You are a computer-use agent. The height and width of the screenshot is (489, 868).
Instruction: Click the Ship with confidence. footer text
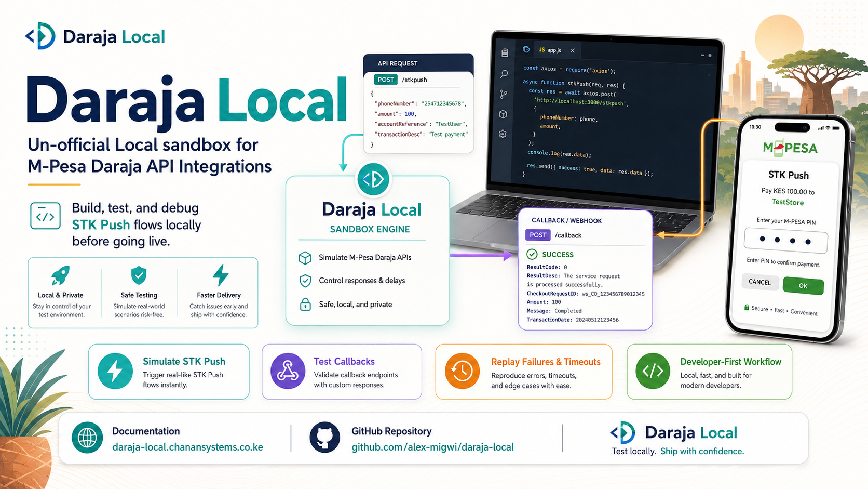pyautogui.click(x=702, y=451)
